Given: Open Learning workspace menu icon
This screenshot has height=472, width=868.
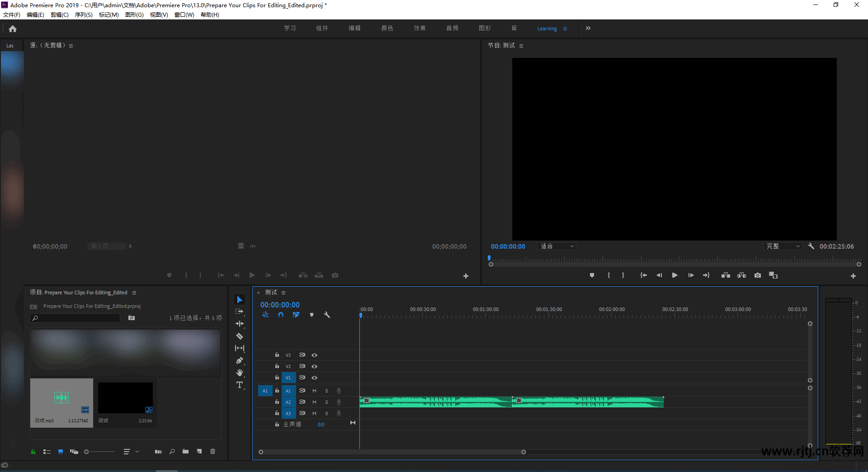Looking at the screenshot, I should [x=565, y=28].
